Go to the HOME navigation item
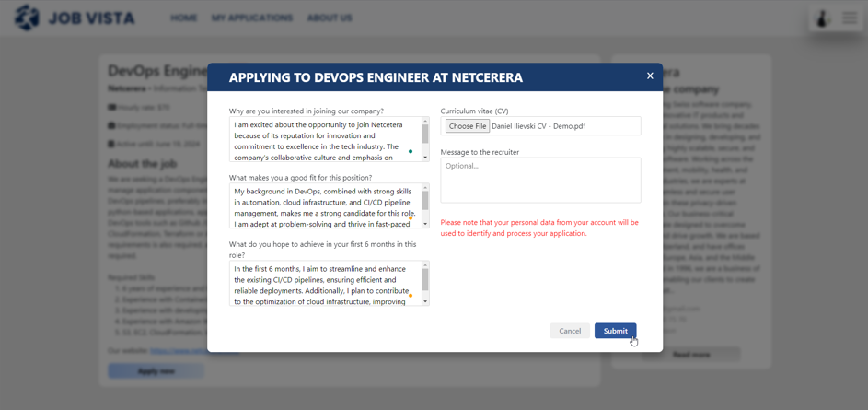 click(x=183, y=18)
